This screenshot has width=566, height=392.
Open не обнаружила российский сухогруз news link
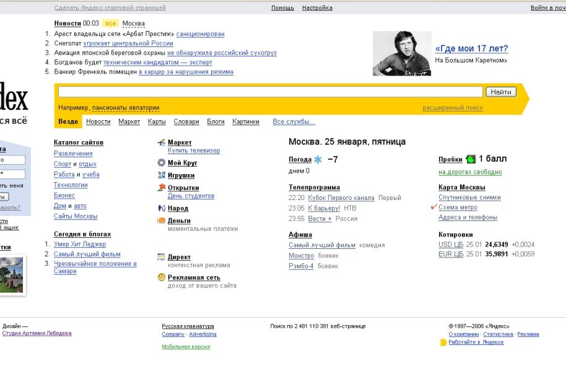tap(222, 53)
